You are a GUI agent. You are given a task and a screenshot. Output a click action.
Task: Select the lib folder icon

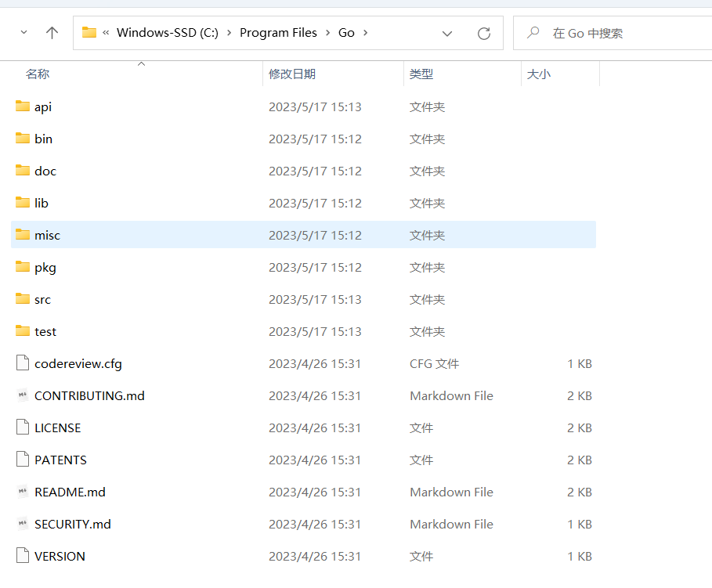(x=23, y=203)
